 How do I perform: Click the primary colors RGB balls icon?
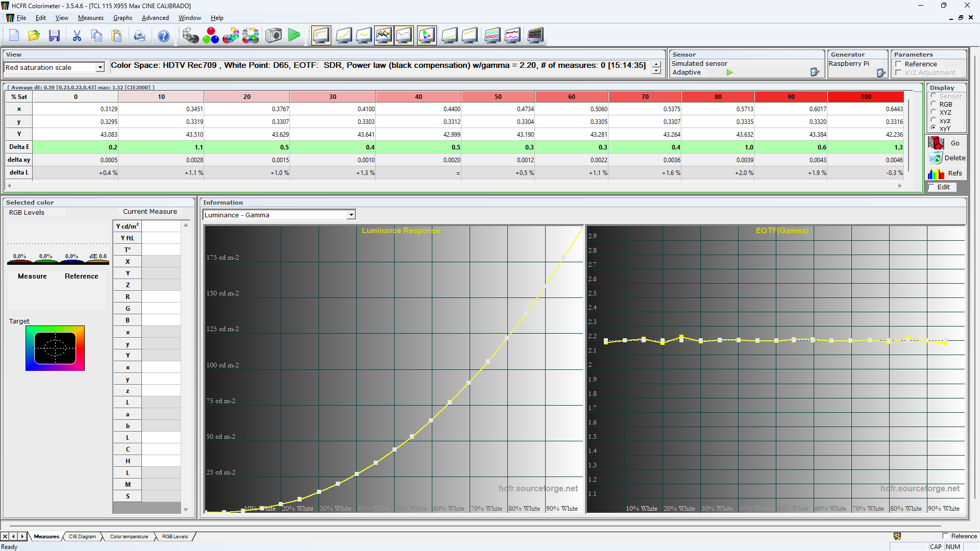210,36
